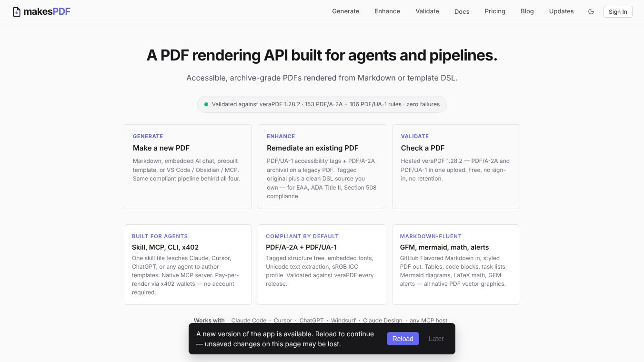Click the main page headline
644x362 pixels.
click(322, 55)
